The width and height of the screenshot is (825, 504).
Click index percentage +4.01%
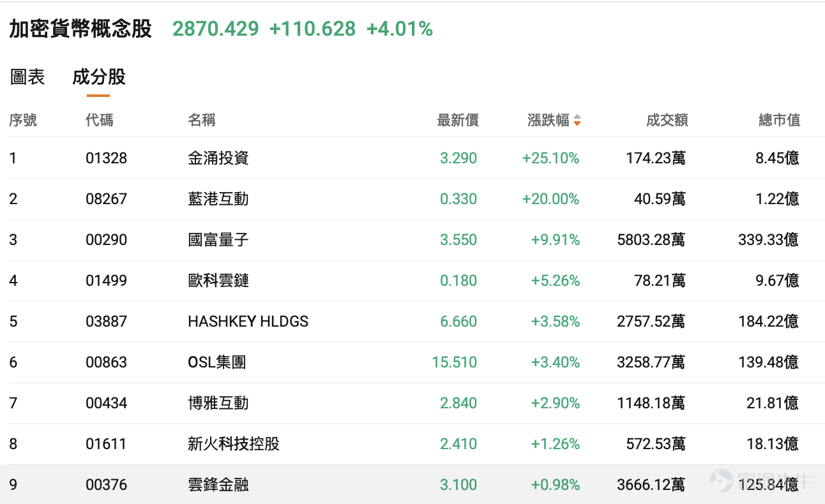pyautogui.click(x=400, y=29)
